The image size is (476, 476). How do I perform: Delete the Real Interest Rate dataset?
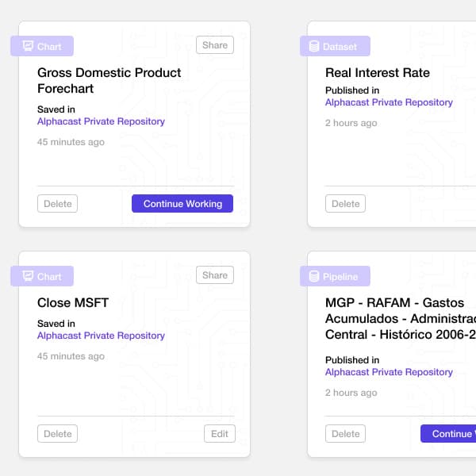tap(345, 204)
